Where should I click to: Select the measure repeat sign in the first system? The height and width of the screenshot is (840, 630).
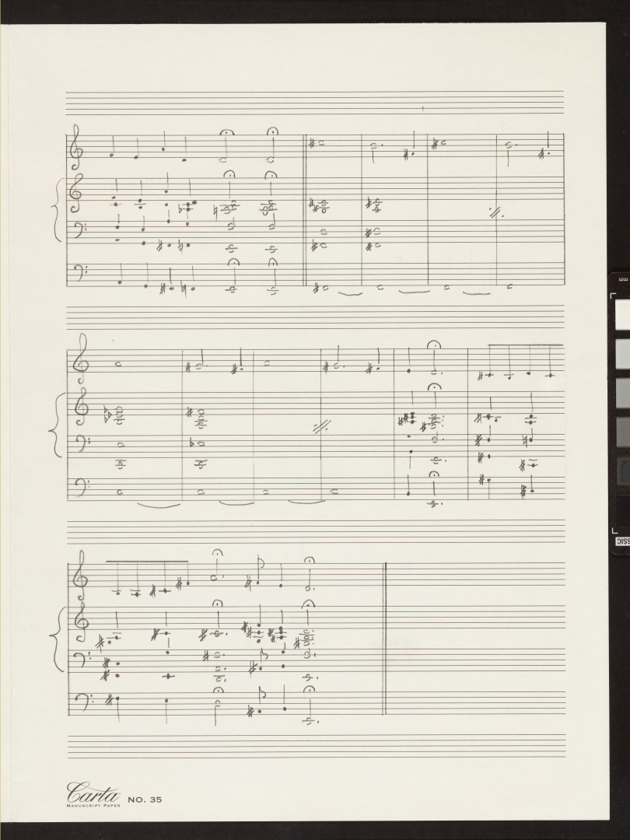498,212
